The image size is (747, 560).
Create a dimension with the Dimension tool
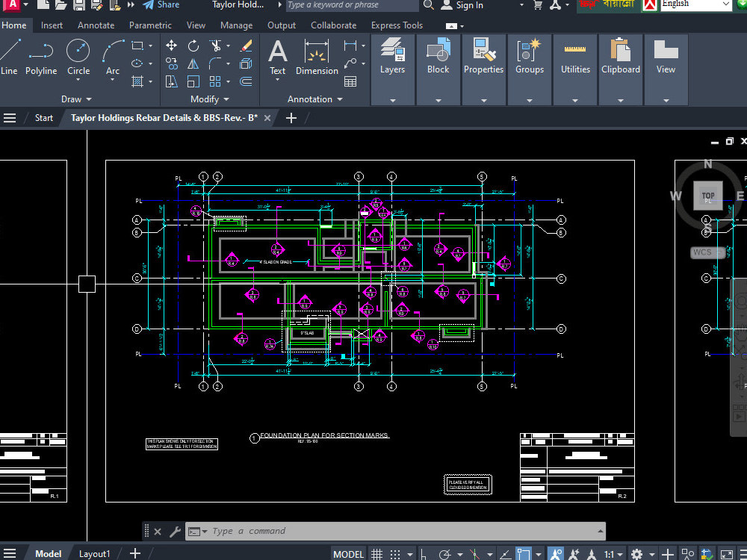316,52
